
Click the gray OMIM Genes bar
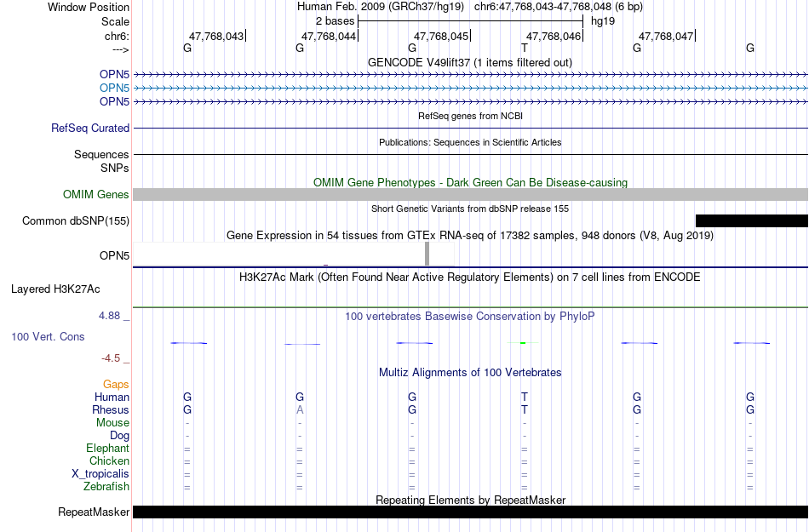click(x=470, y=194)
